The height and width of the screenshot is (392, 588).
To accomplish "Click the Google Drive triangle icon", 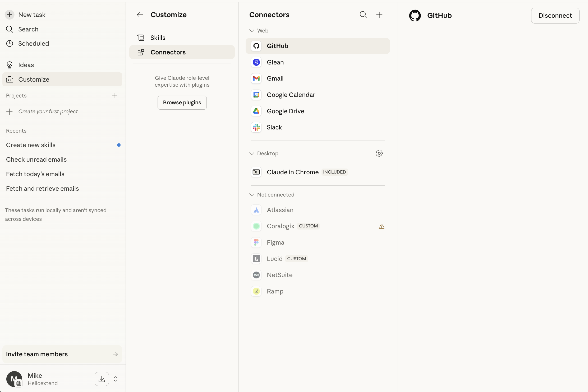I will 256,111.
